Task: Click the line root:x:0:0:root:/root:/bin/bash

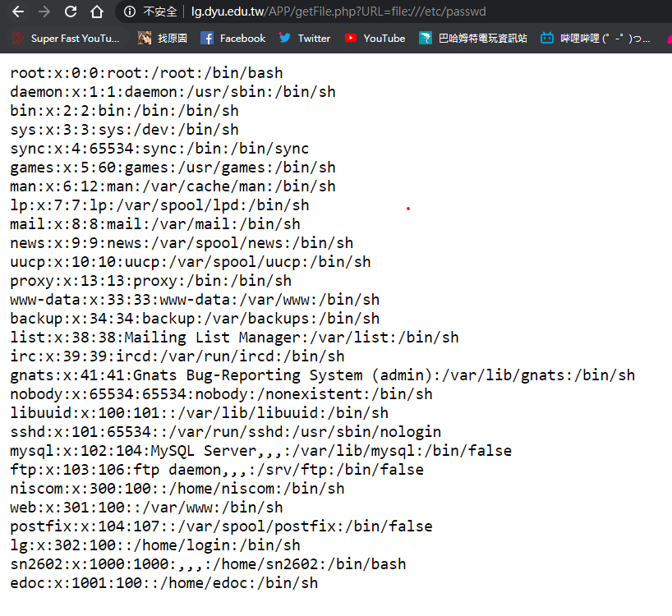Action: tap(146, 73)
